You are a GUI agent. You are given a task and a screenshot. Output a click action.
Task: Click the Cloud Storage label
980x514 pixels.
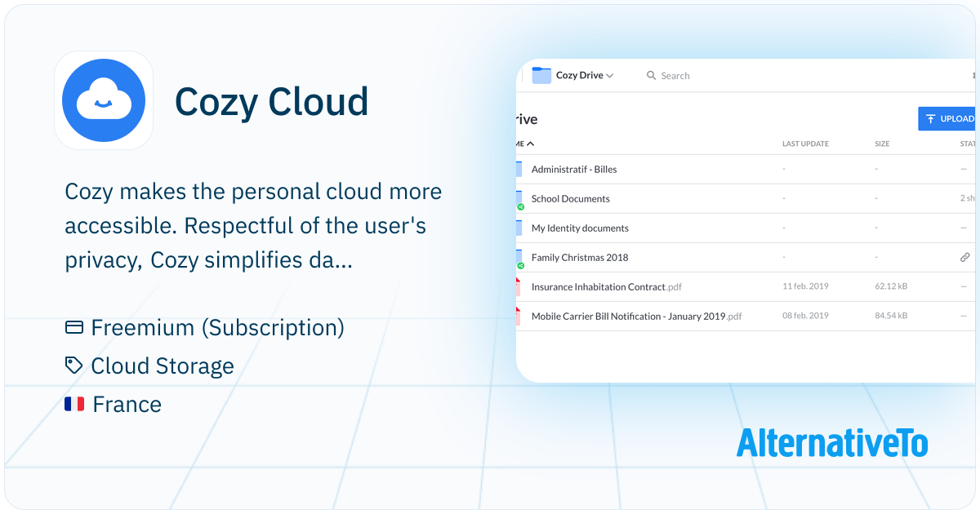pyautogui.click(x=163, y=366)
